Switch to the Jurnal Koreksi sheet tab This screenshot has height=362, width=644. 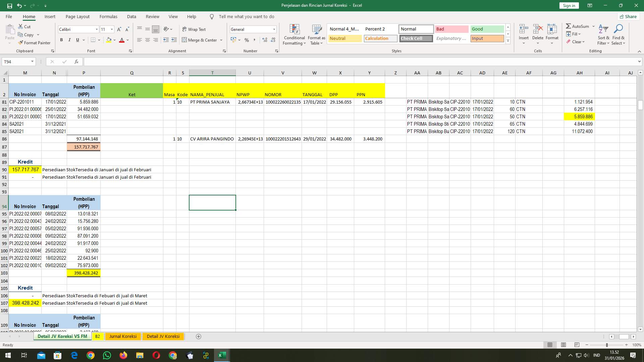click(x=123, y=336)
